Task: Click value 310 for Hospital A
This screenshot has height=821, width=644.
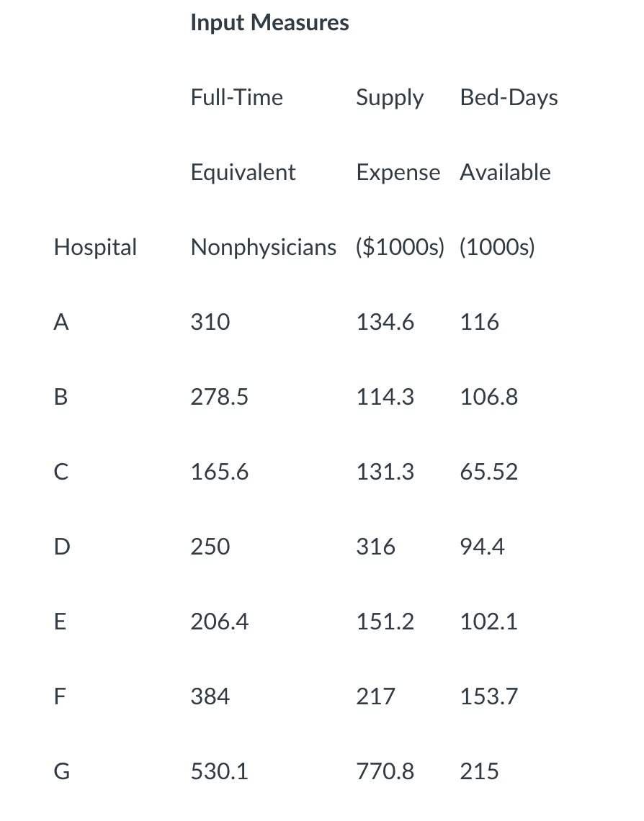Action: [210, 322]
